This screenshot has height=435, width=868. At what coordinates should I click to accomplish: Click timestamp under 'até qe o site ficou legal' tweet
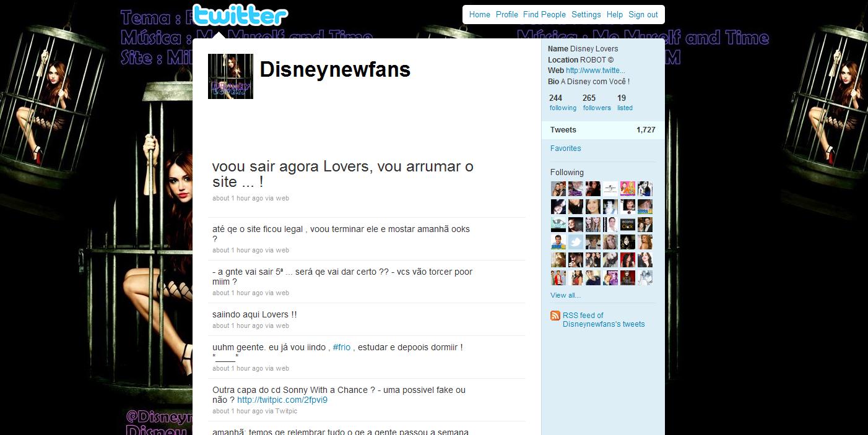(x=238, y=250)
